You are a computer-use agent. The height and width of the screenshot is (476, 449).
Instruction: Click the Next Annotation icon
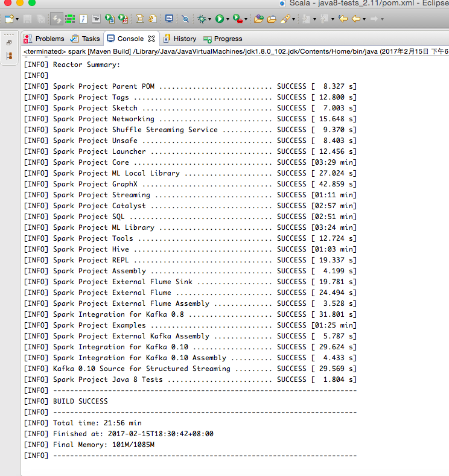(x=307, y=19)
